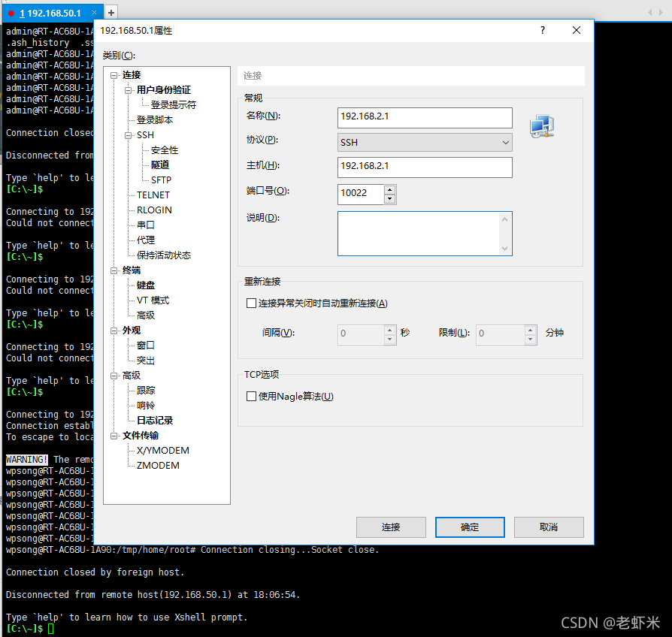Switch to the 192.168.50.1 session tab
Image resolution: width=672 pixels, height=637 pixels.
pos(50,14)
